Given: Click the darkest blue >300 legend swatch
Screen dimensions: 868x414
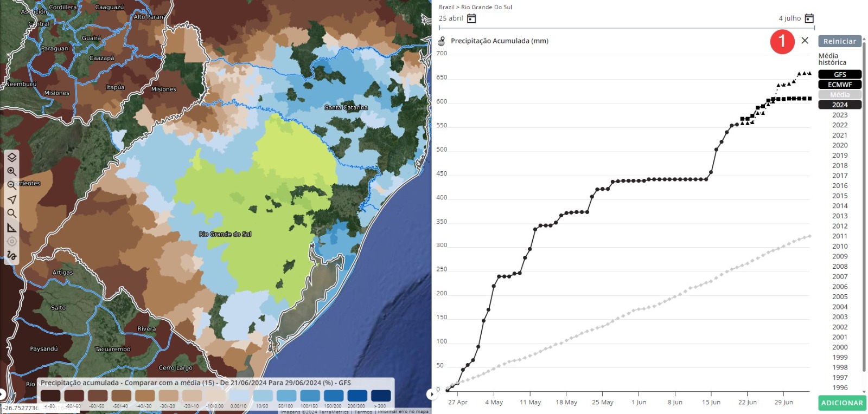Looking at the screenshot, I should [x=380, y=396].
